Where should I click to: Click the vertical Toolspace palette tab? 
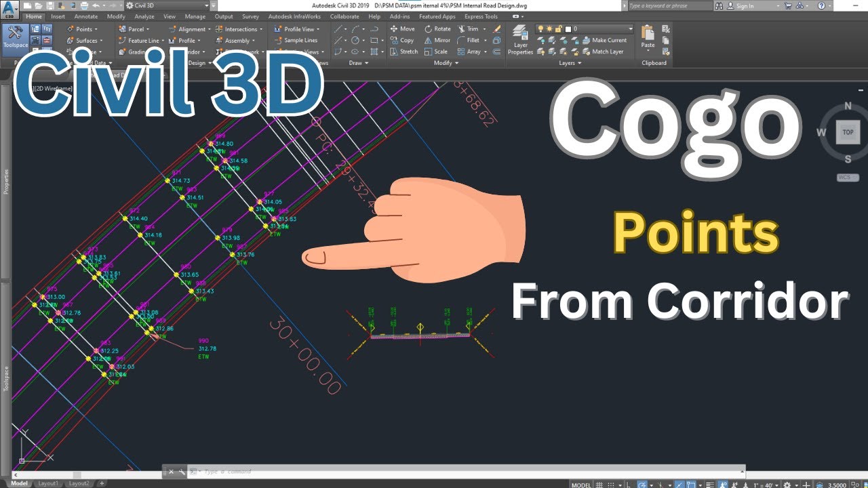(x=6, y=378)
